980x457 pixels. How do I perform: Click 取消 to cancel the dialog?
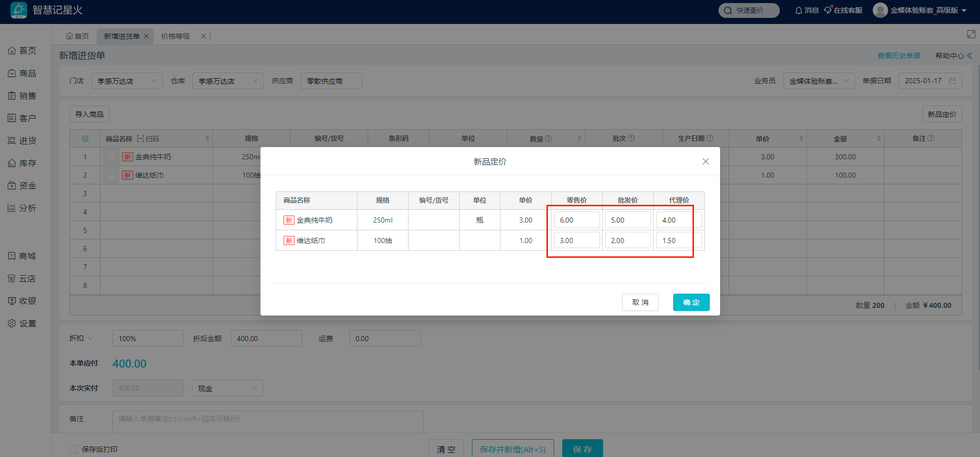coord(640,302)
